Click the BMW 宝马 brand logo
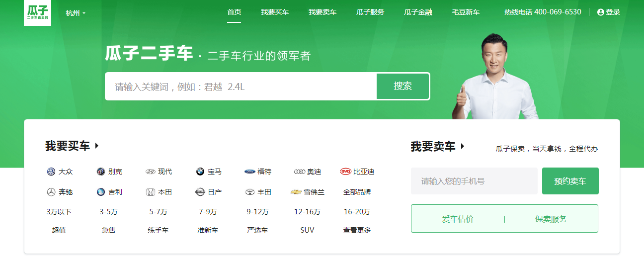644x261 pixels. click(x=200, y=172)
